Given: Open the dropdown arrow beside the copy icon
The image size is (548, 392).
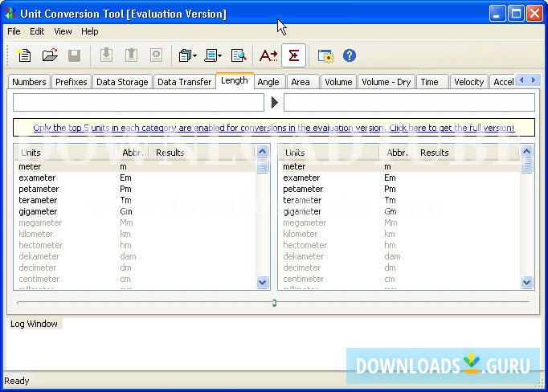Looking at the screenshot, I should (194, 56).
